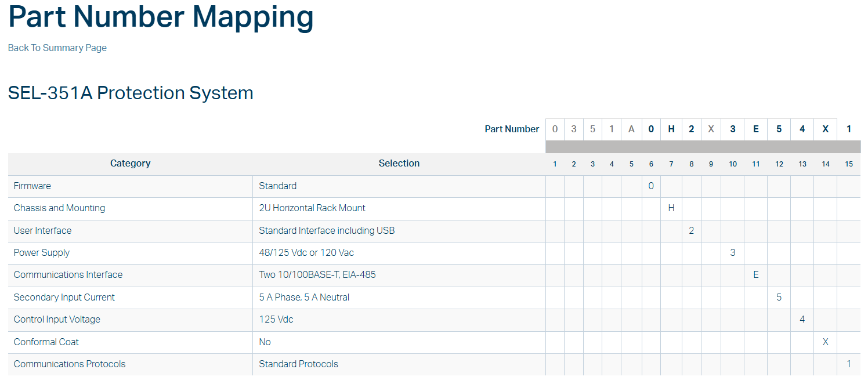
Task: Click the Communications Interface category cell
Action: tap(131, 275)
